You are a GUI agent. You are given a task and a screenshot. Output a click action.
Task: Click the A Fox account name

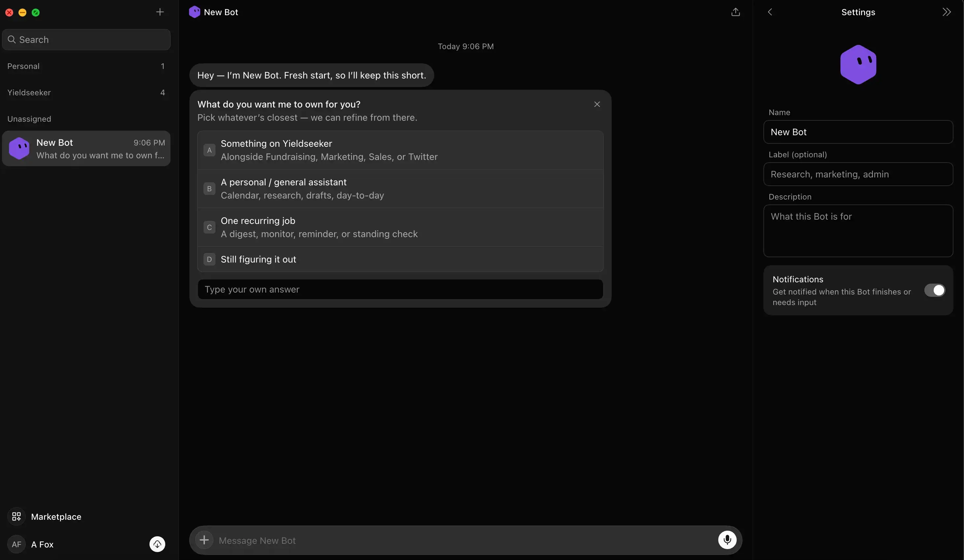[42, 544]
